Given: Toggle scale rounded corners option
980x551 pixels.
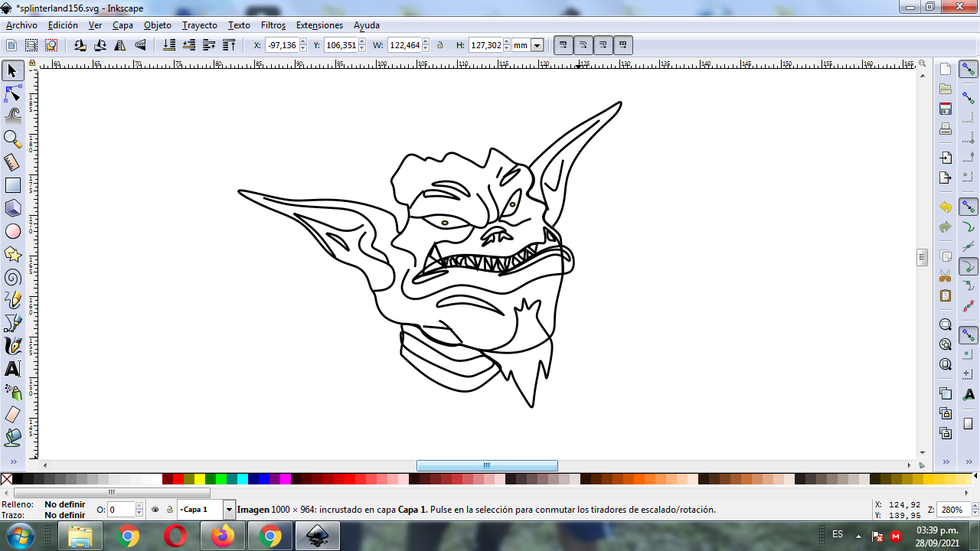Looking at the screenshot, I should click(x=583, y=45).
